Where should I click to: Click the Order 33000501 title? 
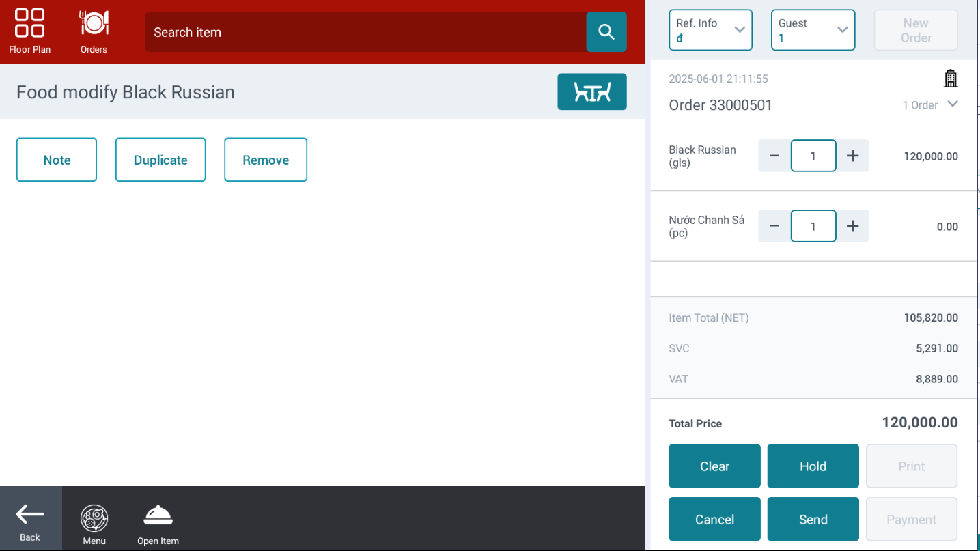click(720, 105)
